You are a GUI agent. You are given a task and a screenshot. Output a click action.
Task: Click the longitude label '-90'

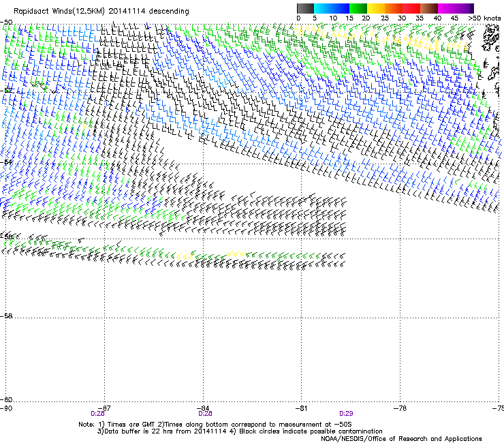click(x=6, y=408)
